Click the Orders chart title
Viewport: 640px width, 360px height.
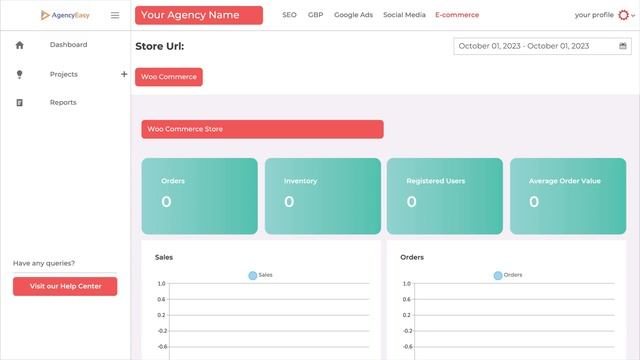tap(412, 257)
